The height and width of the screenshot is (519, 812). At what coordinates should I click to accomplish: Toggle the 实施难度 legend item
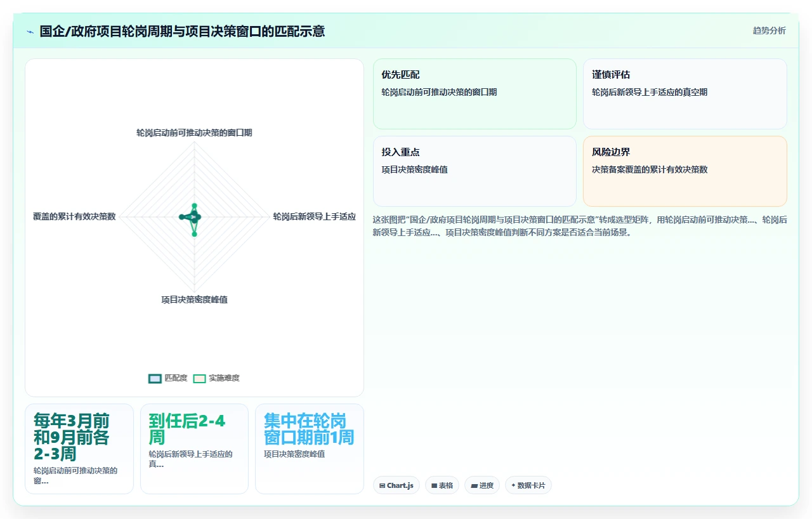pos(216,378)
